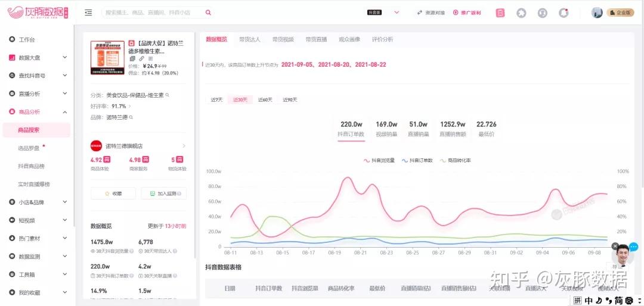The image size is (644, 306).
Task: Click the 工具箱 icon in sidebar
Action: pyautogui.click(x=12, y=274)
